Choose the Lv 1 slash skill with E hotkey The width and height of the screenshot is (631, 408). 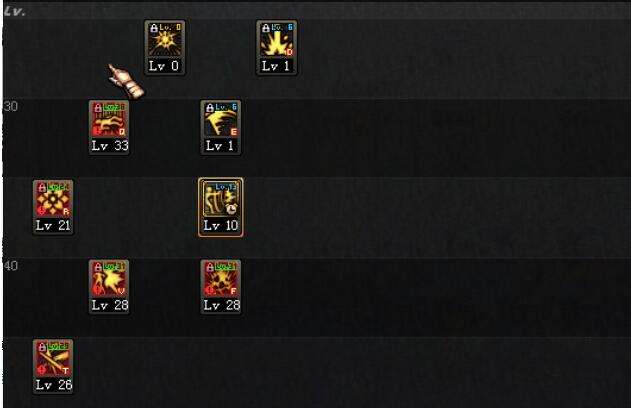tap(221, 120)
